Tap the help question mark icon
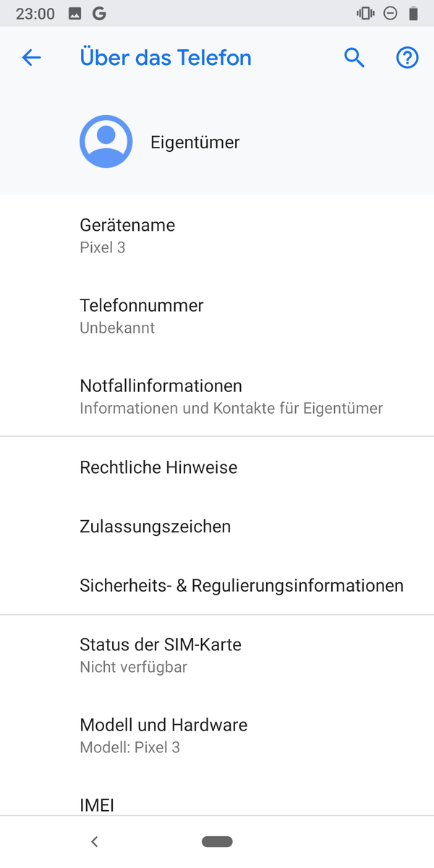Viewport: 434px width, 868px height. [x=407, y=58]
